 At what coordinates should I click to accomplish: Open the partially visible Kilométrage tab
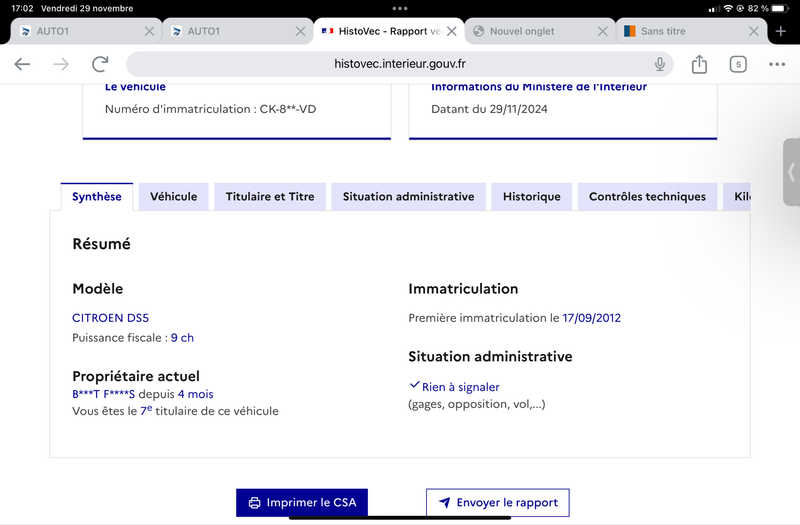[x=737, y=196]
